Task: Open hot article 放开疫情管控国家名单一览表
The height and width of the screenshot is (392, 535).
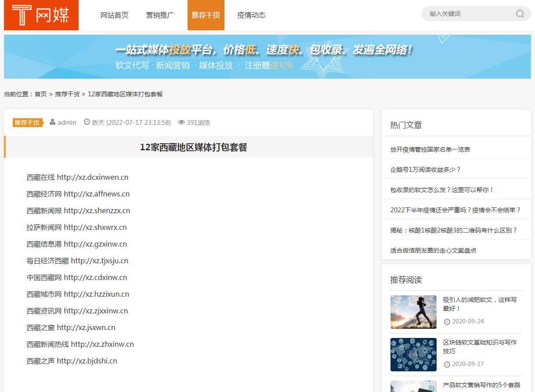Action: [430, 149]
